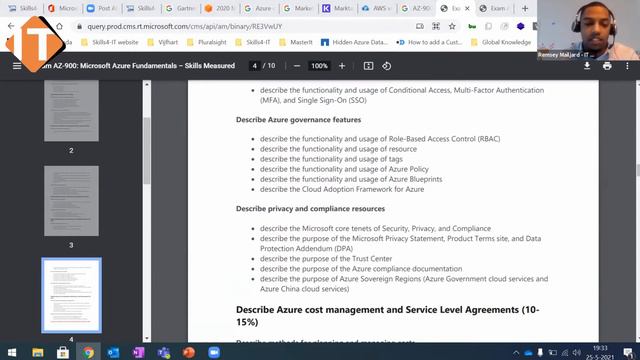Switch to the last Exam browser tab

click(x=494, y=8)
